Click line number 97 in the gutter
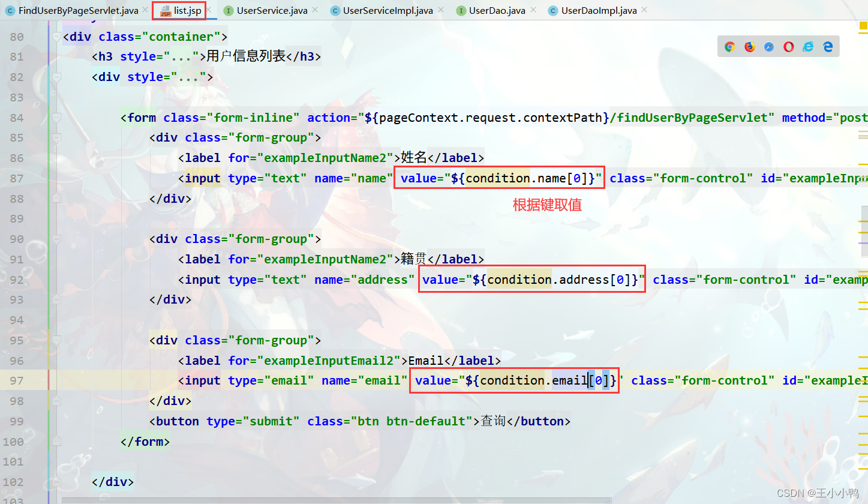 [x=17, y=380]
